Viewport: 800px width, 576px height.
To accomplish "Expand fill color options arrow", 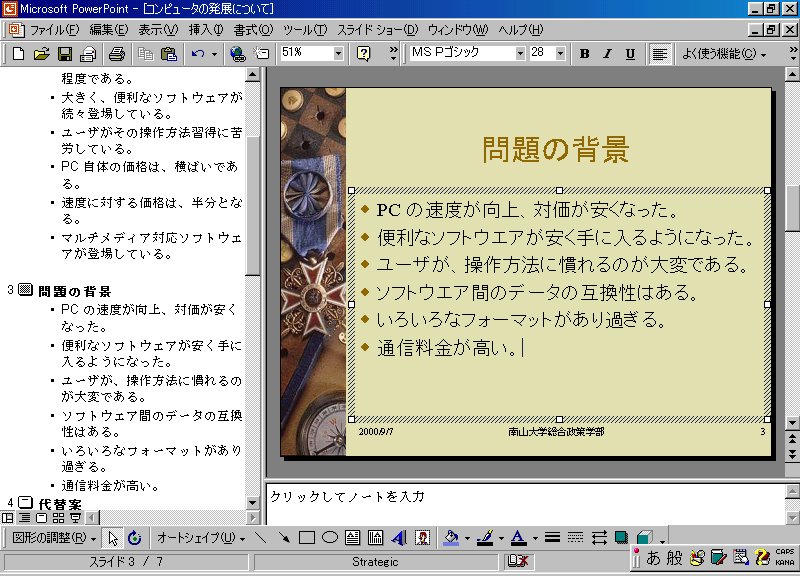I will click(467, 538).
